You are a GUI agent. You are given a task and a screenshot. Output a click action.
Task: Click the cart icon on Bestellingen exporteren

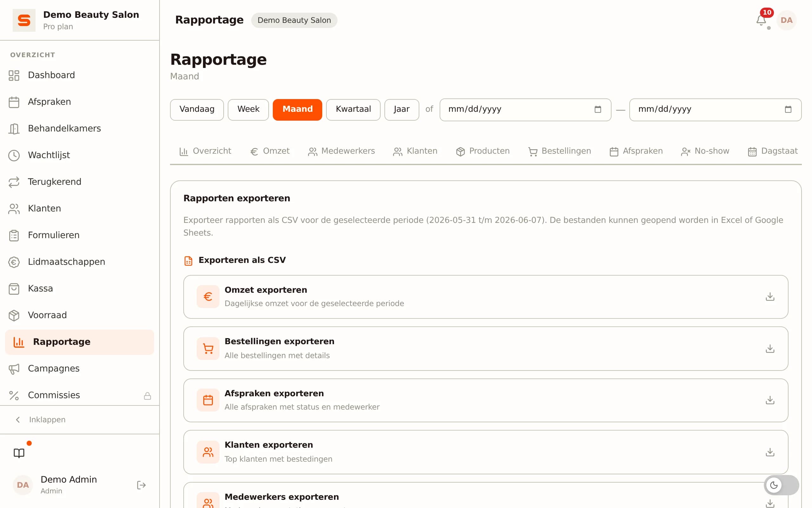[x=208, y=348]
